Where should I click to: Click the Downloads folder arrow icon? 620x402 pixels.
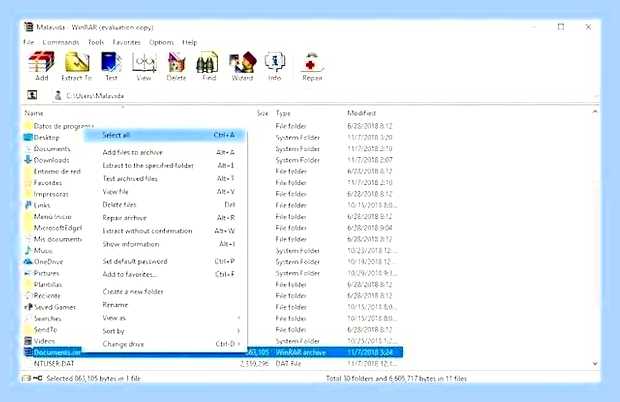28,160
